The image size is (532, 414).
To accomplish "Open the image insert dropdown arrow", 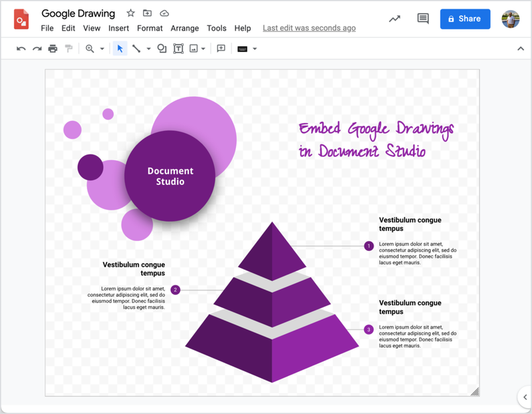I will point(203,49).
